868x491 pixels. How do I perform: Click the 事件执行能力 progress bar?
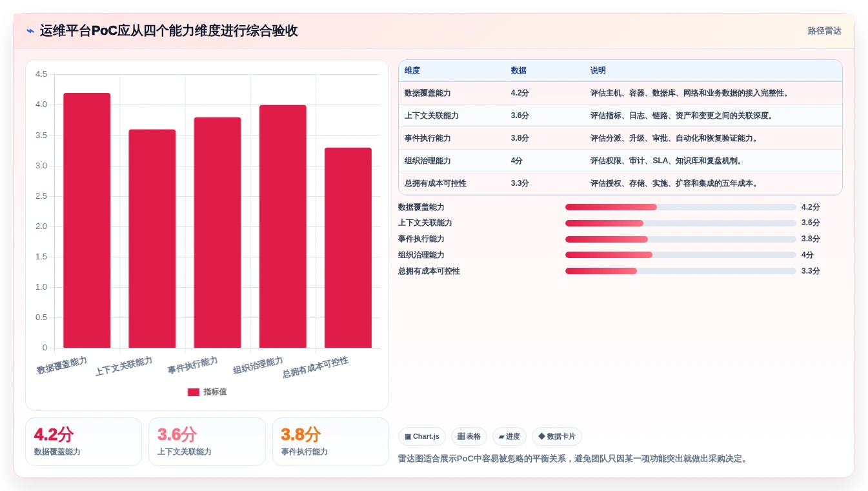point(681,239)
